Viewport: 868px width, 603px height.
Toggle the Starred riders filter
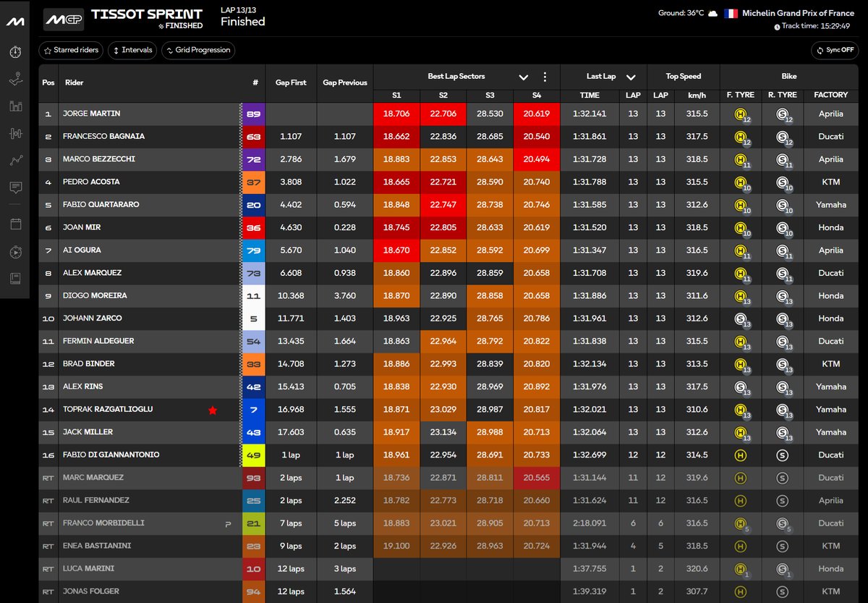(x=71, y=50)
